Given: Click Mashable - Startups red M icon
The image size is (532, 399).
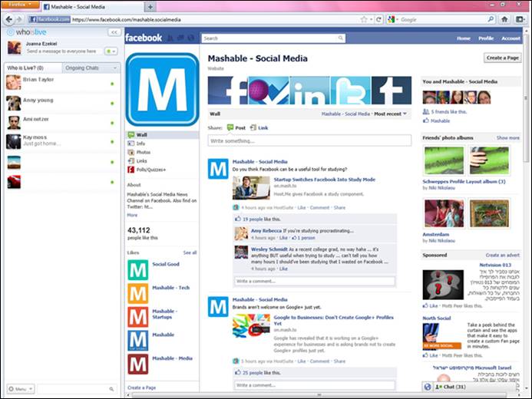Looking at the screenshot, I should 137,317.
